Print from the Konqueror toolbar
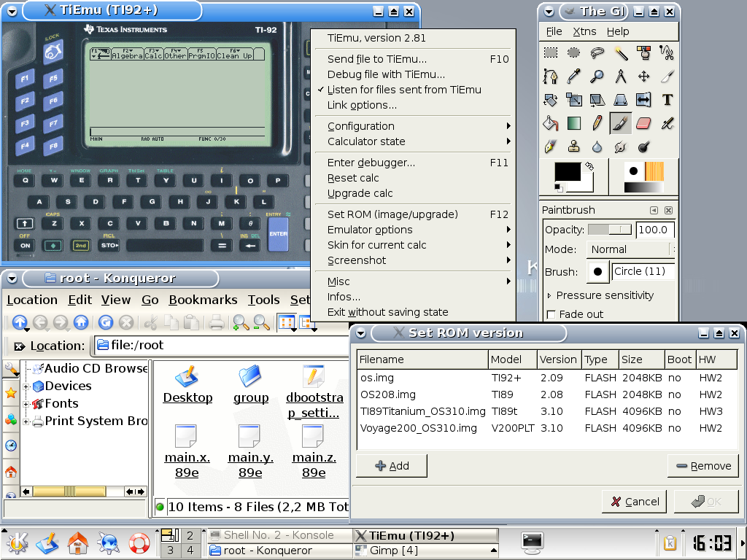Viewport: 747px width, 560px height. pos(216,323)
